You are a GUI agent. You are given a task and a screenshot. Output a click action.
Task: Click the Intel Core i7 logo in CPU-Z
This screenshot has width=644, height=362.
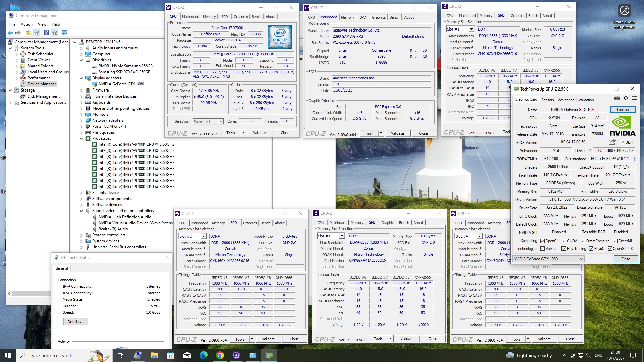(x=280, y=37)
